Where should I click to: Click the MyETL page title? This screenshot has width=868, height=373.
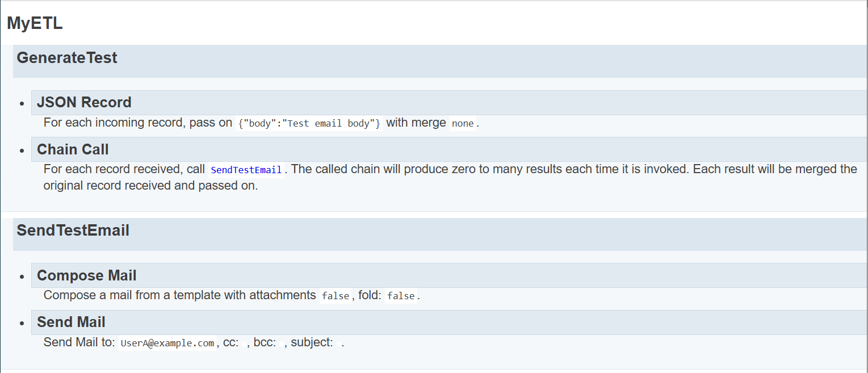tap(35, 24)
